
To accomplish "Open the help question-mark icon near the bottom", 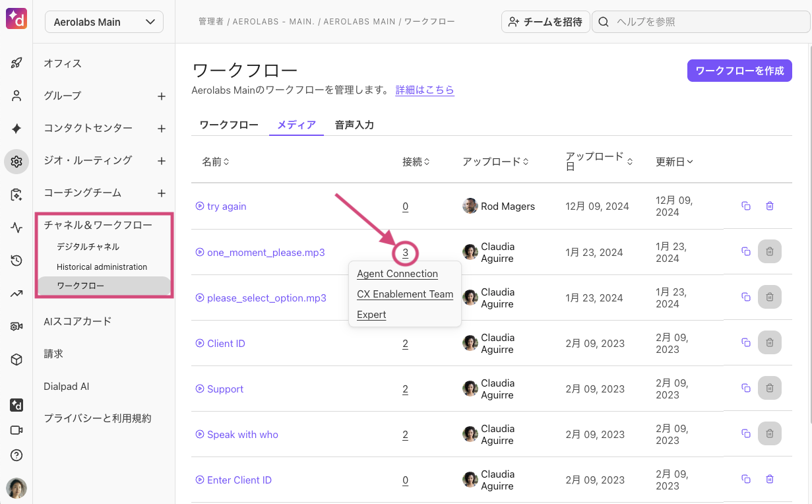I will pos(16,455).
